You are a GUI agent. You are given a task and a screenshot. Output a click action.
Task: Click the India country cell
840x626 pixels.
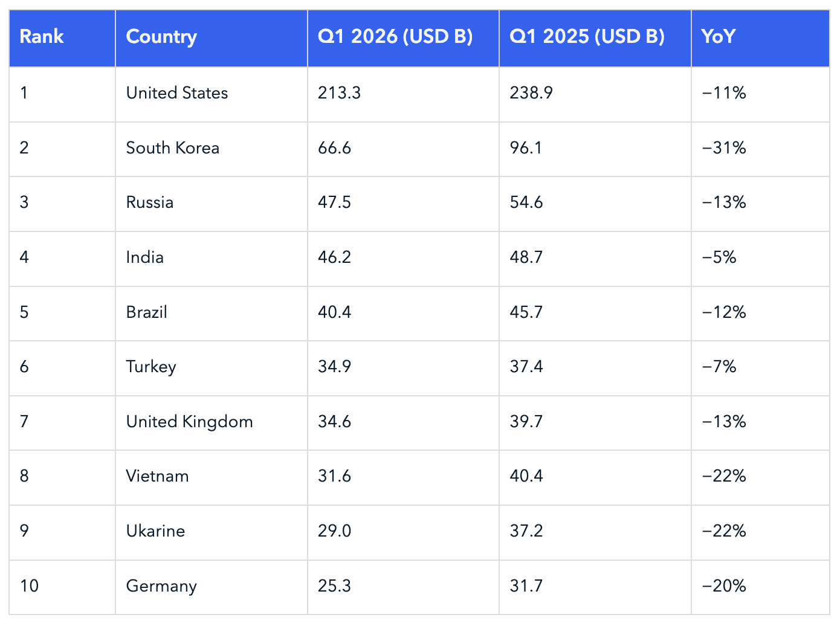coord(212,259)
